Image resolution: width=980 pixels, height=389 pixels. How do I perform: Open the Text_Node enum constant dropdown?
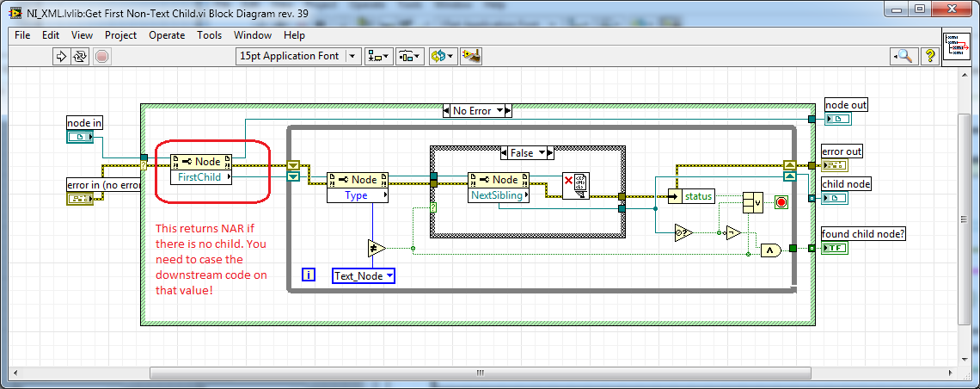point(364,276)
